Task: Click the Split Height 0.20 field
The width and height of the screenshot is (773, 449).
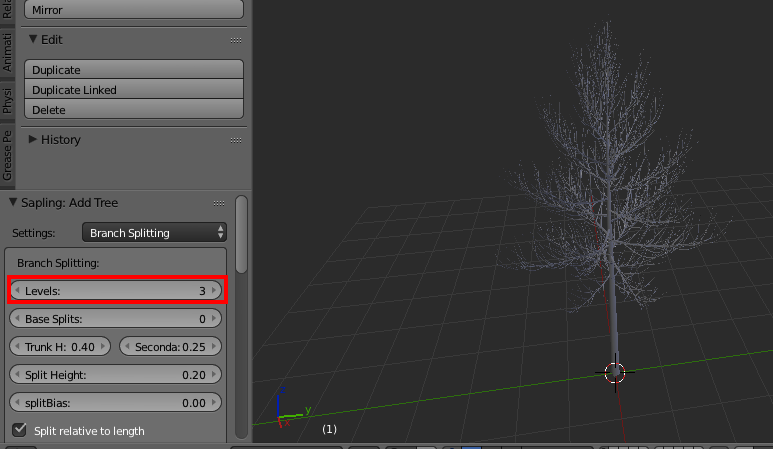Action: 115,375
